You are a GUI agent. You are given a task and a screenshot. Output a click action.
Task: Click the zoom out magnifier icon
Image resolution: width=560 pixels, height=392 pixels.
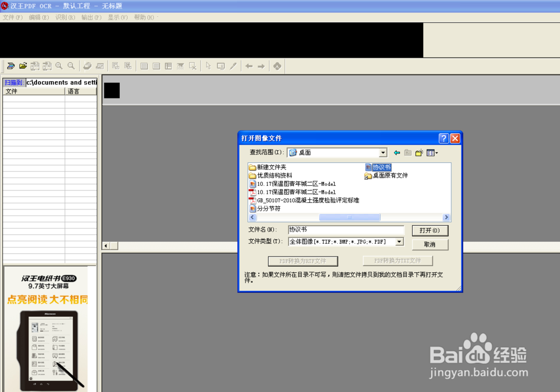point(71,66)
